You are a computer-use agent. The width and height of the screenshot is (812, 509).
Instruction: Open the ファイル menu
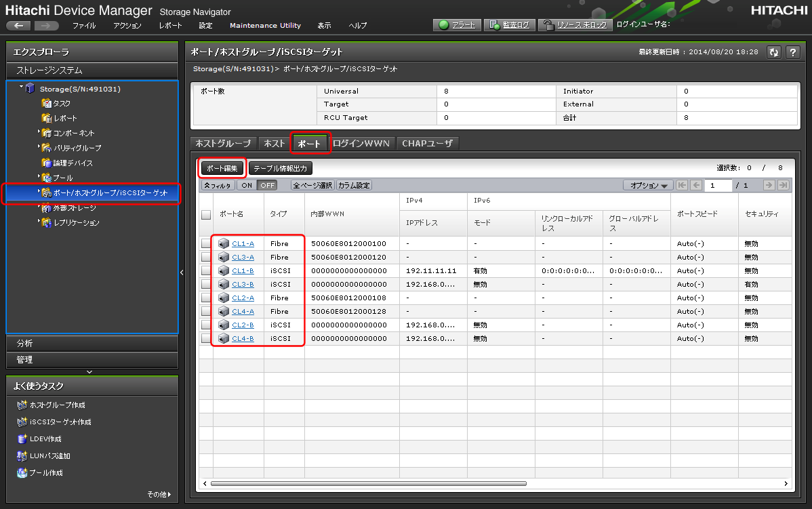(x=84, y=25)
